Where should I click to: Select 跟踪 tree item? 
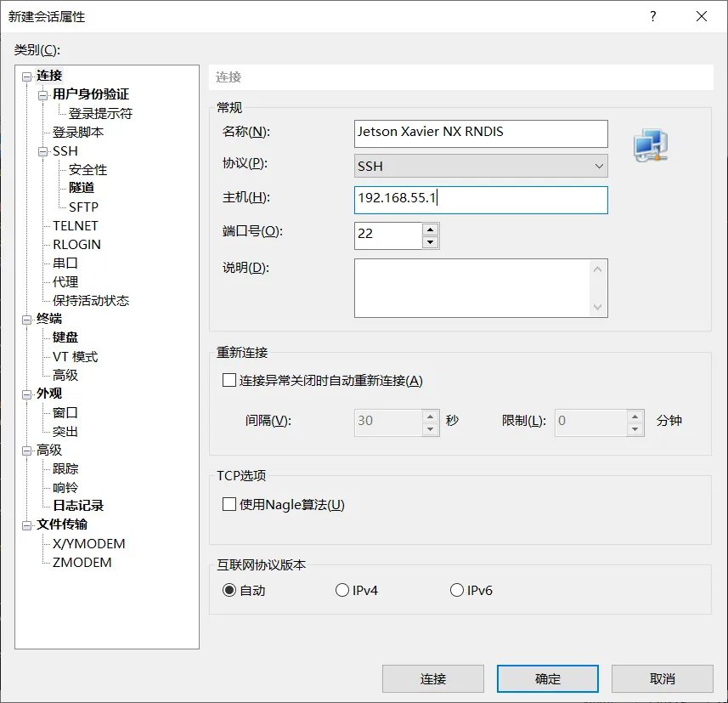(65, 468)
